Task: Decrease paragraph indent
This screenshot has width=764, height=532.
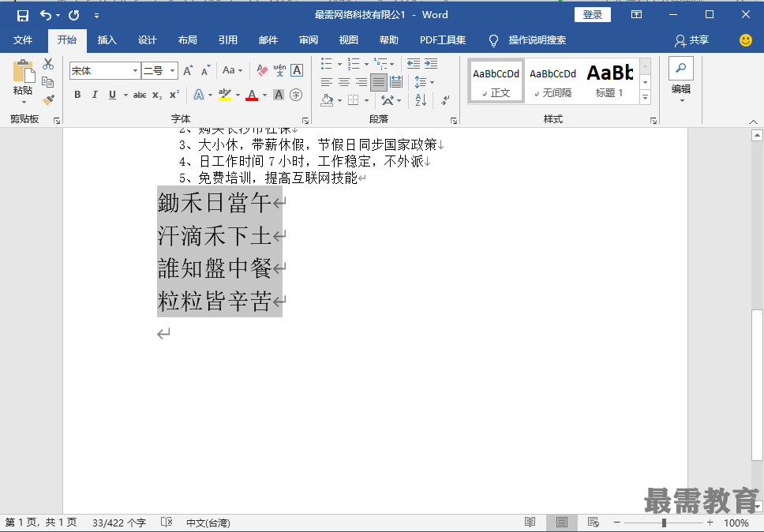Action: (x=414, y=63)
